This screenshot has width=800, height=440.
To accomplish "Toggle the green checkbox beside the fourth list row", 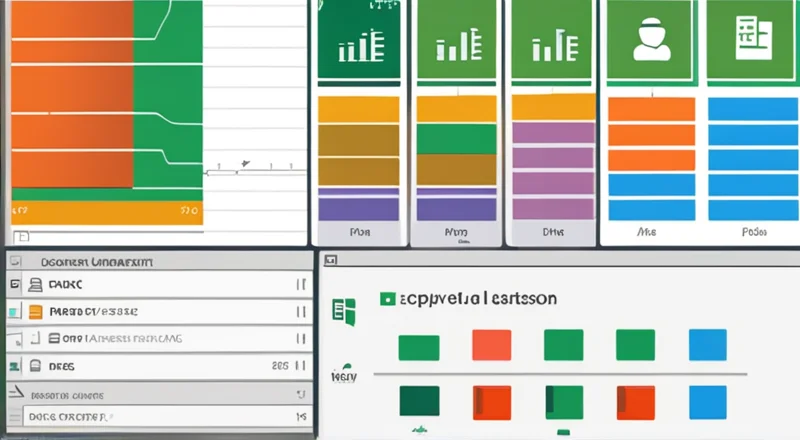I will point(14,367).
